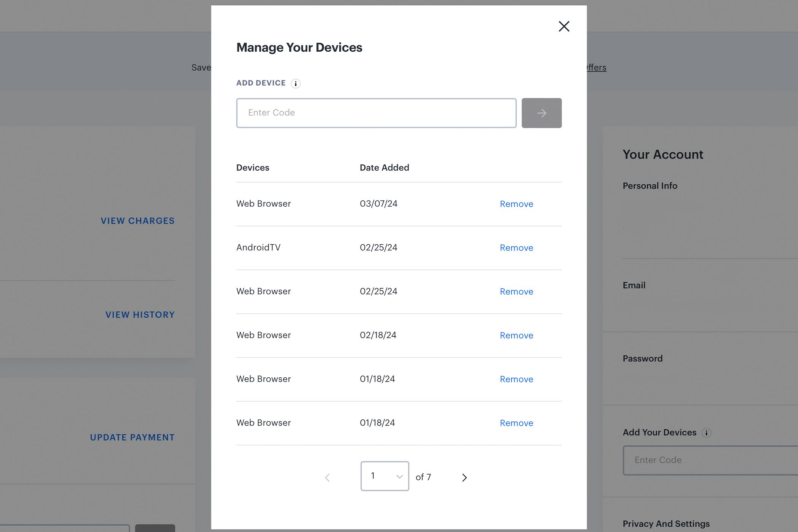Open Privacy And Settings section
Viewport: 798px width, 532px height.
click(666, 524)
